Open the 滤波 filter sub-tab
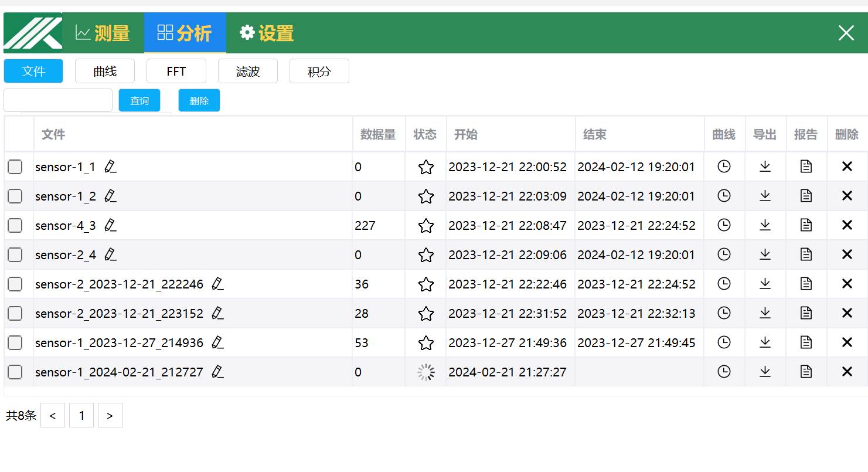Screen dimensions: 868x472 [x=248, y=71]
